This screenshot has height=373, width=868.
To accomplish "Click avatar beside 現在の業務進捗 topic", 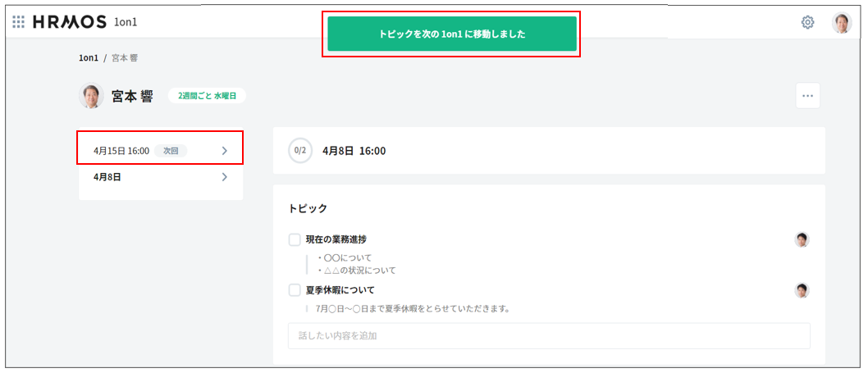I will 802,239.
